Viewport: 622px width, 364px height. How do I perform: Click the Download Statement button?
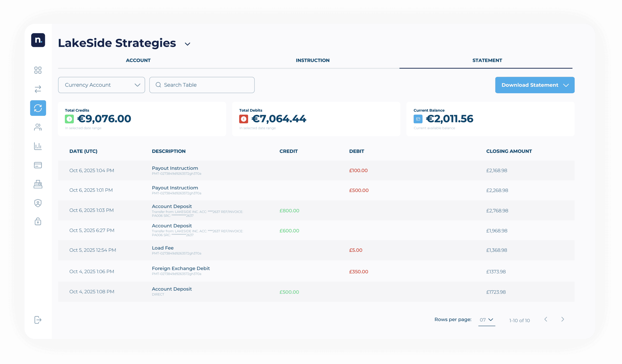coord(535,85)
